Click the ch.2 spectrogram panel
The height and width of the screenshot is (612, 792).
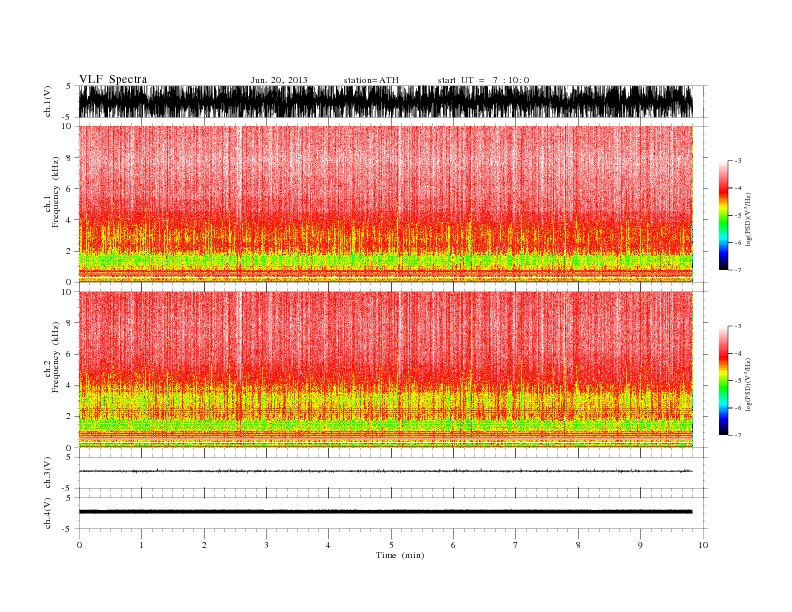coord(386,369)
